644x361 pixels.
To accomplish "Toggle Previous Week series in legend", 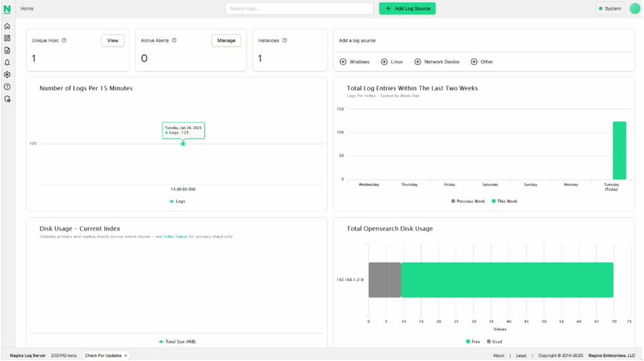I will [x=467, y=201].
